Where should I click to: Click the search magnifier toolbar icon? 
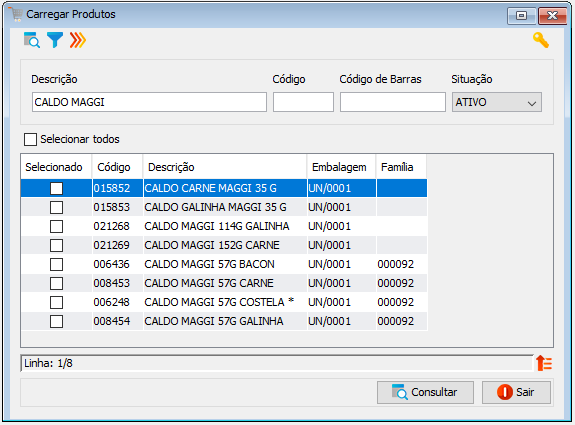point(32,40)
